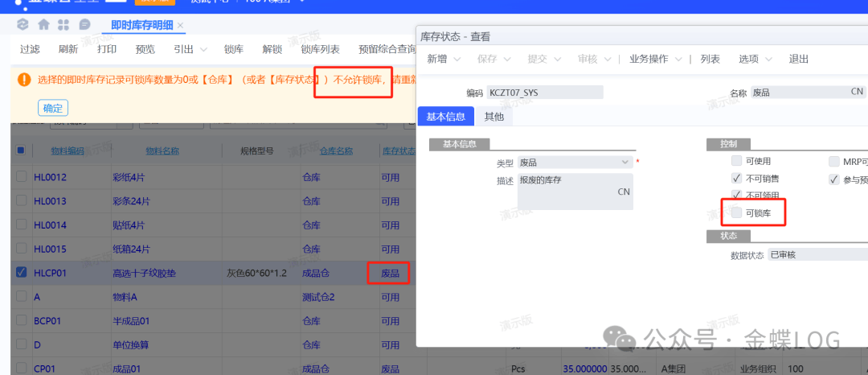This screenshot has height=375, width=868.
Task: Click the Kingdee logo icon beside home
Action: [x=23, y=25]
